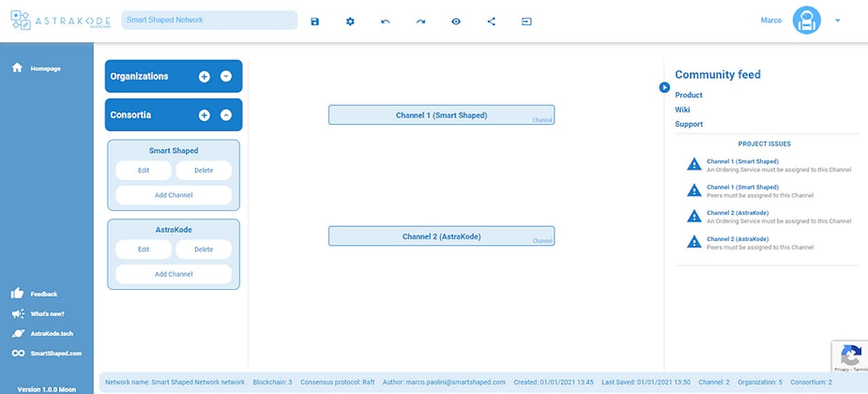Select the Channel 1 (Smart Shaped) node

(442, 115)
